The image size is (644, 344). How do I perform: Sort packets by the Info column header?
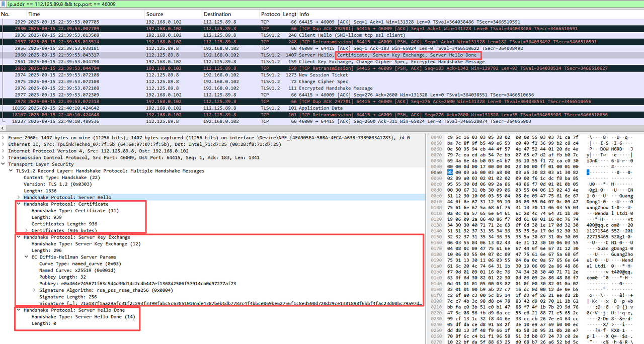(470, 14)
